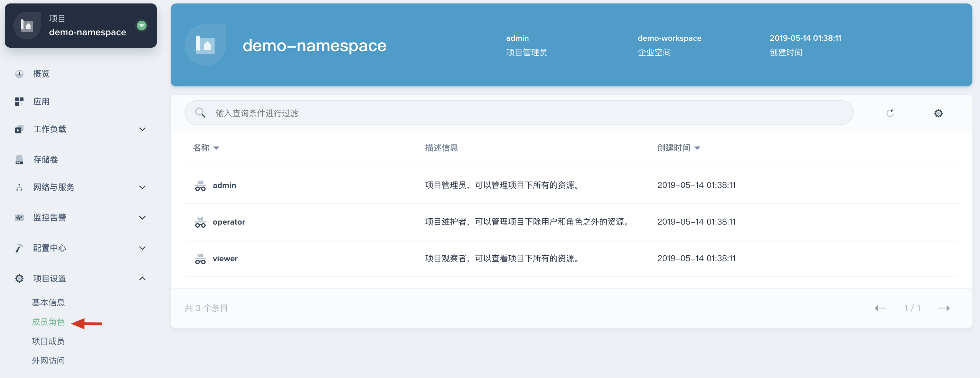Expand the 监控告警 chevron
This screenshot has height=378, width=980.
click(x=142, y=218)
